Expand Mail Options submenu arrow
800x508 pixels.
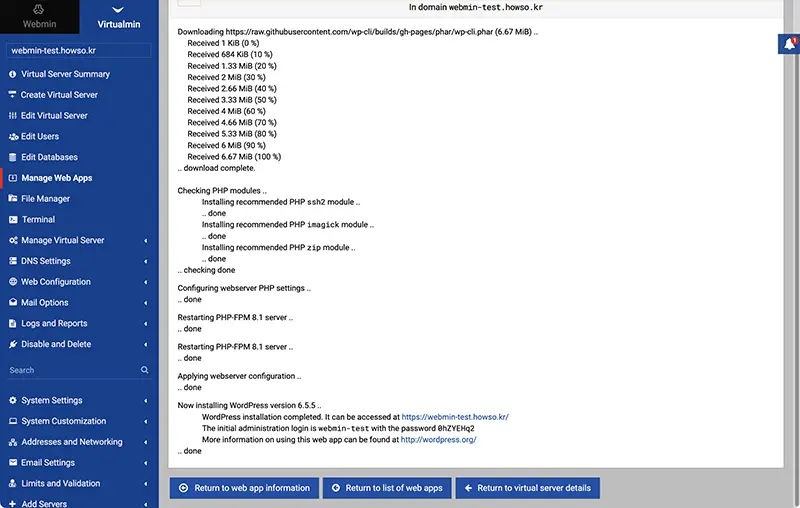[x=146, y=303]
